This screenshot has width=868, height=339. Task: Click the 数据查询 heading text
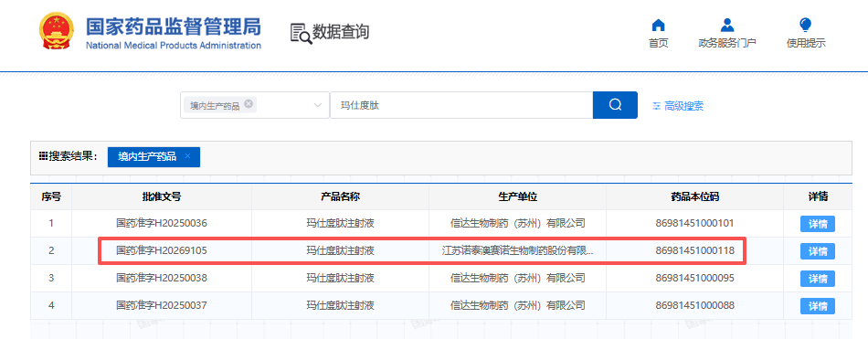click(x=341, y=32)
